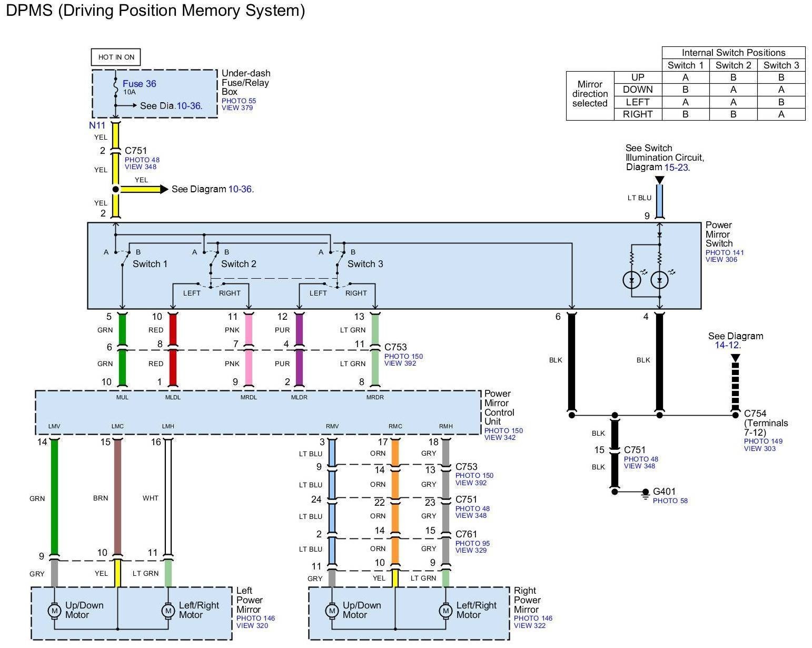Open VIEW 306 for Power Mirror Switch
The width and height of the screenshot is (812, 648).
tap(721, 259)
